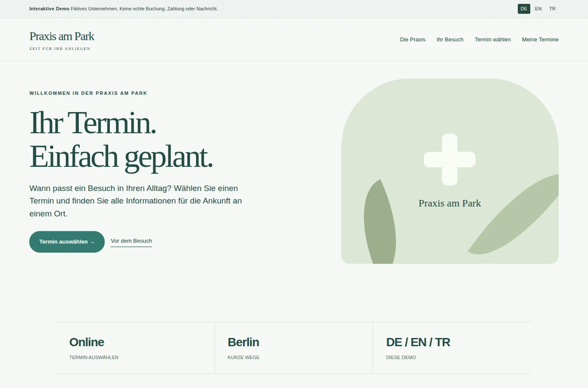The image size is (588, 388).
Task: Switch language to EN
Action: pyautogui.click(x=538, y=9)
